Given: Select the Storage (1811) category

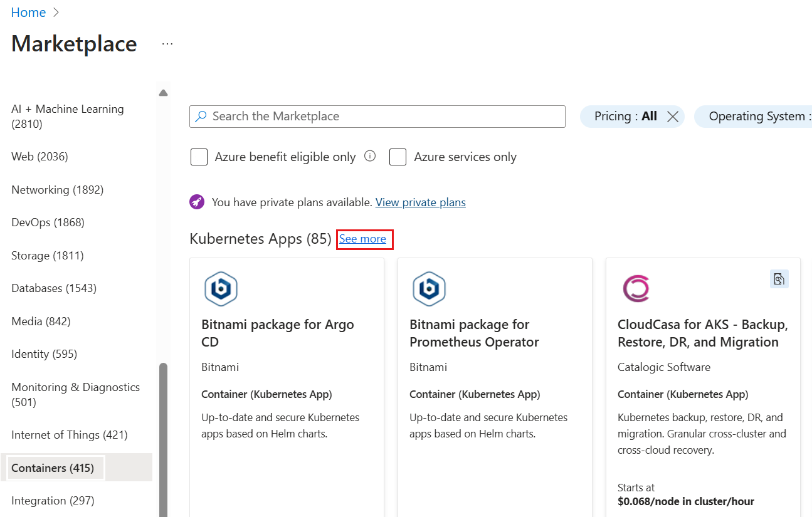Looking at the screenshot, I should [x=48, y=255].
